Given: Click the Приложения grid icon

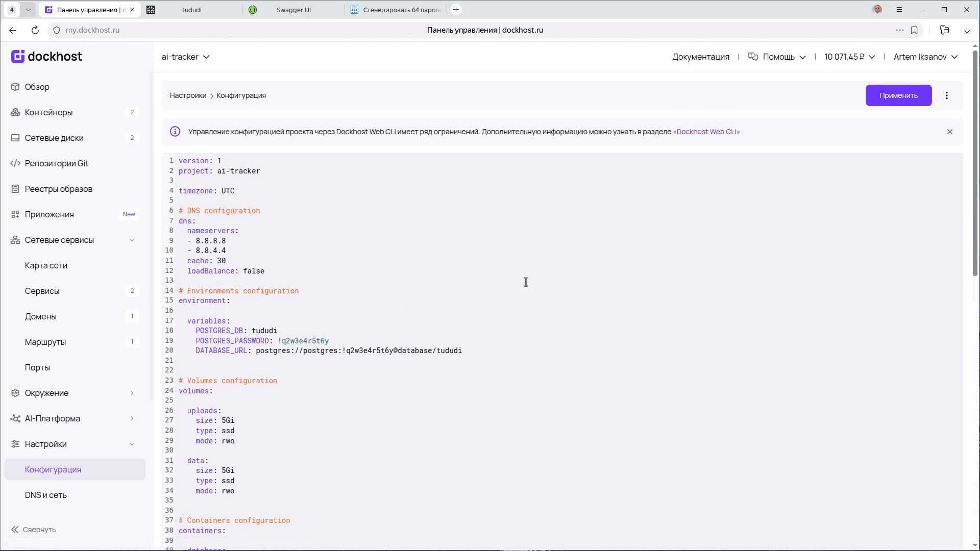Looking at the screenshot, I should click(x=15, y=214).
